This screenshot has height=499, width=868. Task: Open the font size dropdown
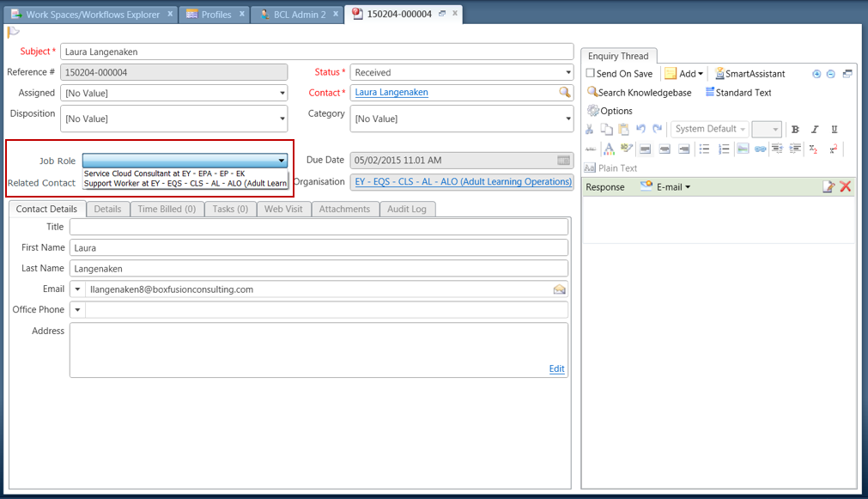point(767,129)
